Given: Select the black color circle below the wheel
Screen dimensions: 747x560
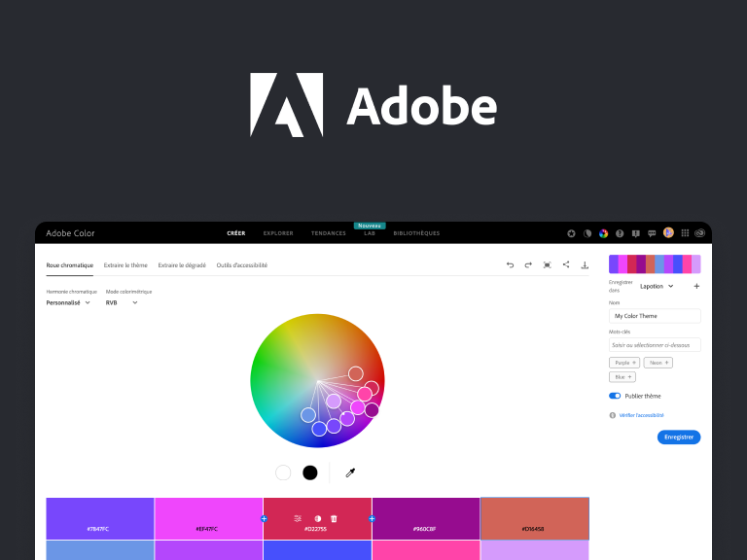Looking at the screenshot, I should coord(310,472).
